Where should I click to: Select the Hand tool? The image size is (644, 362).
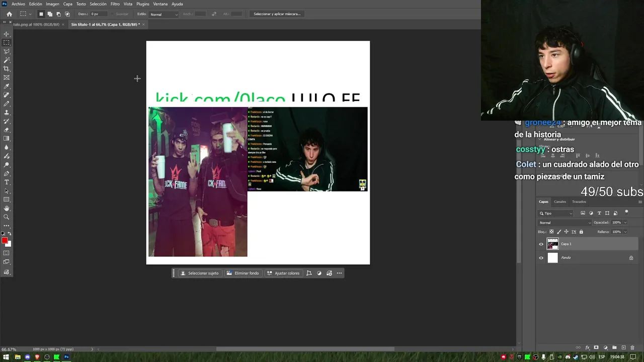pyautogui.click(x=7, y=208)
